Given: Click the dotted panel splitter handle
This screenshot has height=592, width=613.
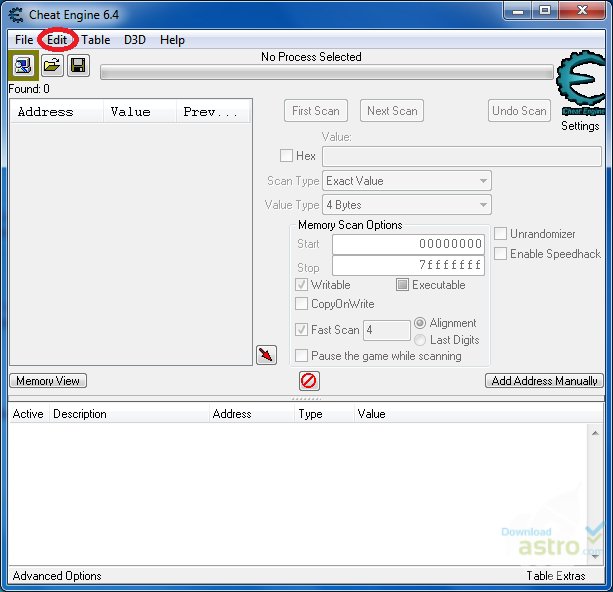Looking at the screenshot, I should 306,399.
